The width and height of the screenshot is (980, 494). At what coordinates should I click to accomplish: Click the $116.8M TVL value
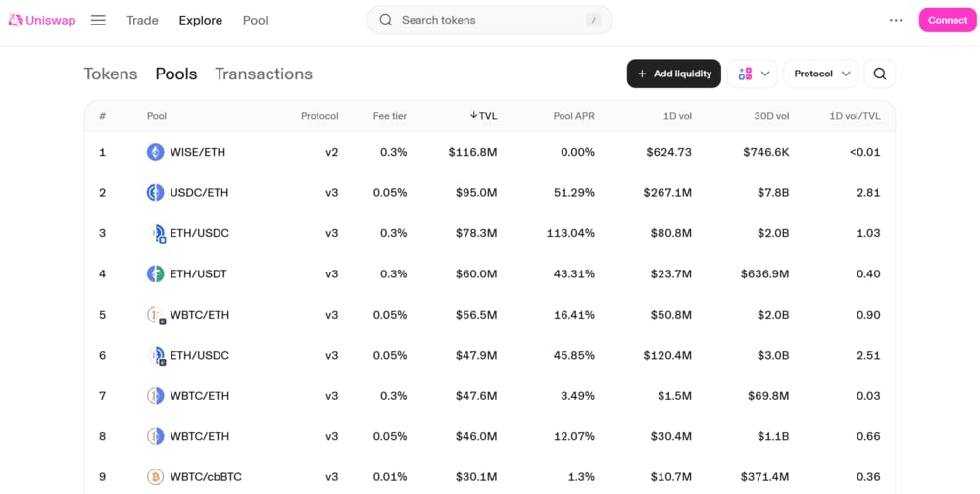click(472, 152)
